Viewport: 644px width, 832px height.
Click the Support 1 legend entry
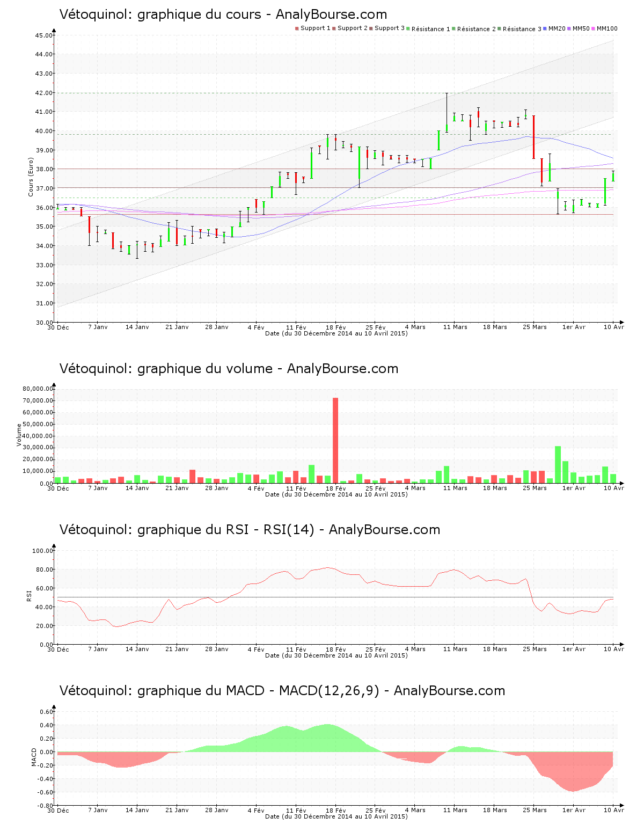[x=313, y=28]
